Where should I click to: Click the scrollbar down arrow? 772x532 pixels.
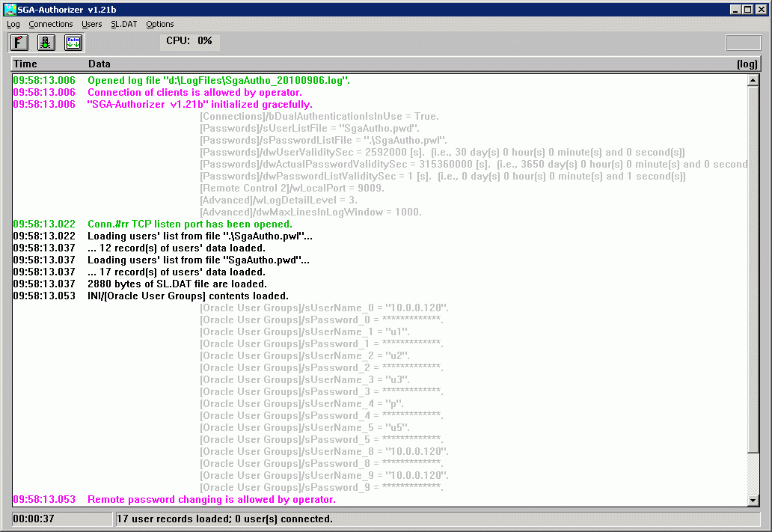pyautogui.click(x=753, y=501)
